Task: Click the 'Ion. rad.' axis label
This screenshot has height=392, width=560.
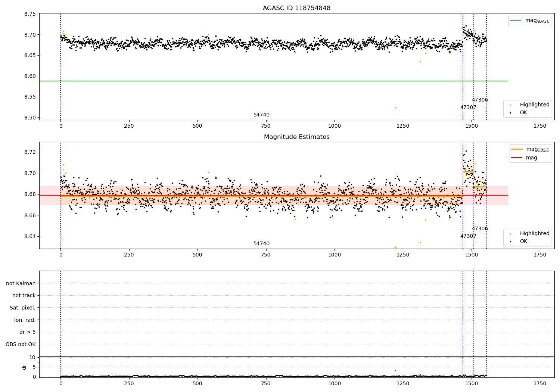Action: [25, 320]
